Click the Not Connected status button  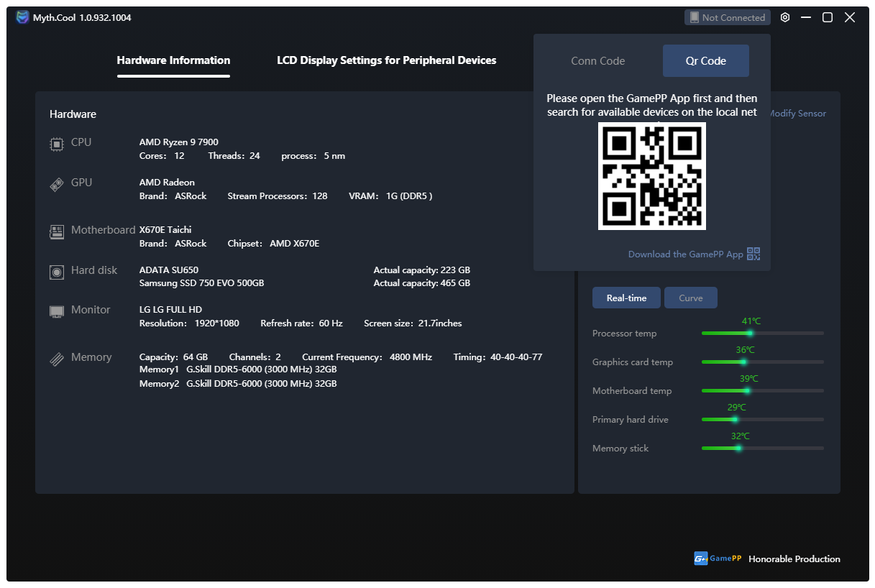pos(728,17)
